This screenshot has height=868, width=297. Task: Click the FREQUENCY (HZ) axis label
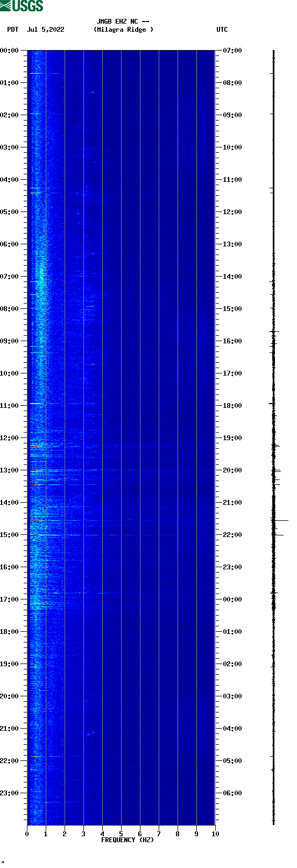[x=128, y=840]
